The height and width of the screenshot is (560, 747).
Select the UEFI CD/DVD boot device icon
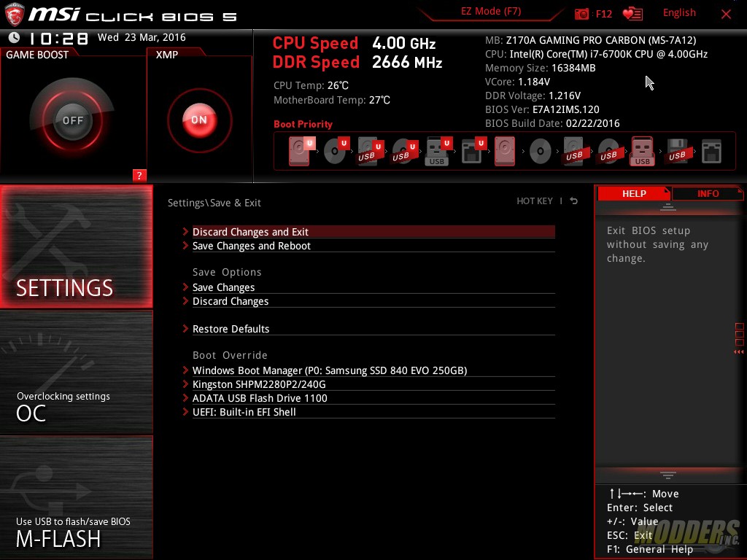(x=336, y=151)
